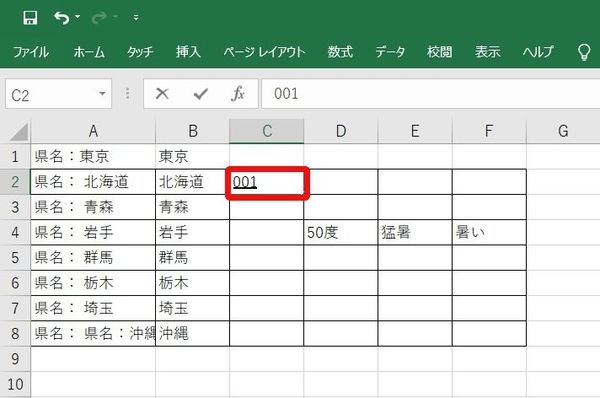Image resolution: width=600 pixels, height=398 pixels.
Task: Click cell containing 県名： 北海道
Action: [93, 182]
